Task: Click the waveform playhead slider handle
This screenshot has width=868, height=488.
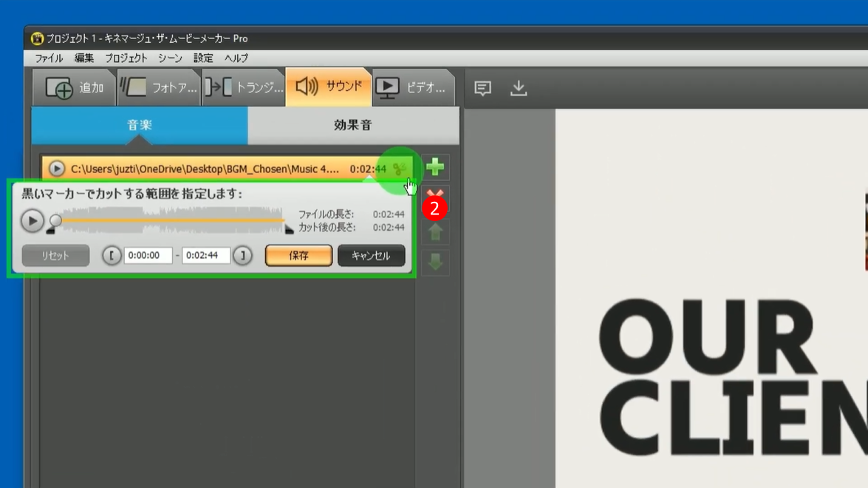Action: [x=55, y=220]
